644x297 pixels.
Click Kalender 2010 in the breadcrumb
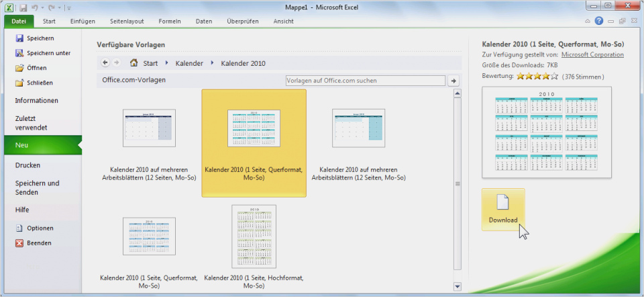coord(243,63)
